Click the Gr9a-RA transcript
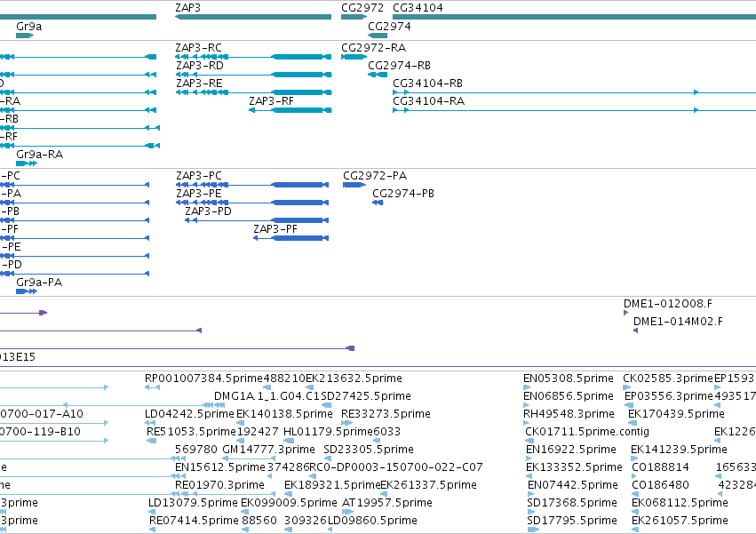The height and width of the screenshot is (534, 756). [x=27, y=163]
